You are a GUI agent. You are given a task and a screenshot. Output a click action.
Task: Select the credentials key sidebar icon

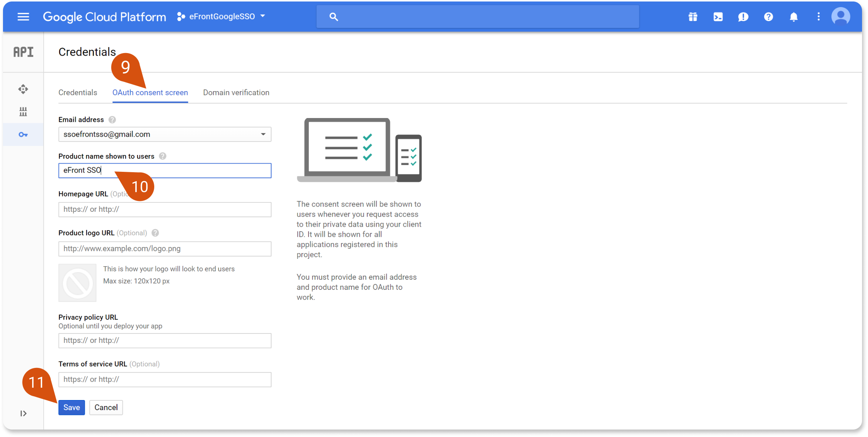tap(23, 134)
